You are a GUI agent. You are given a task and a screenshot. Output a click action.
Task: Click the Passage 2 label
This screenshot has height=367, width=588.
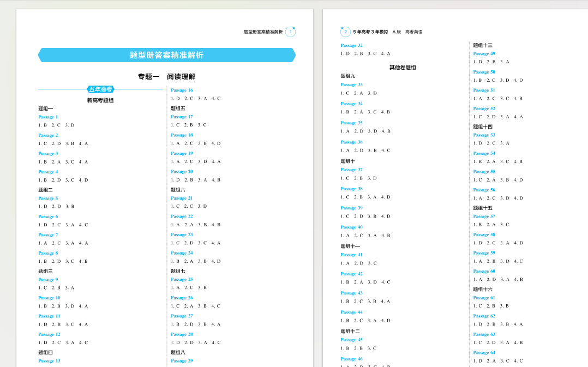tap(48, 135)
